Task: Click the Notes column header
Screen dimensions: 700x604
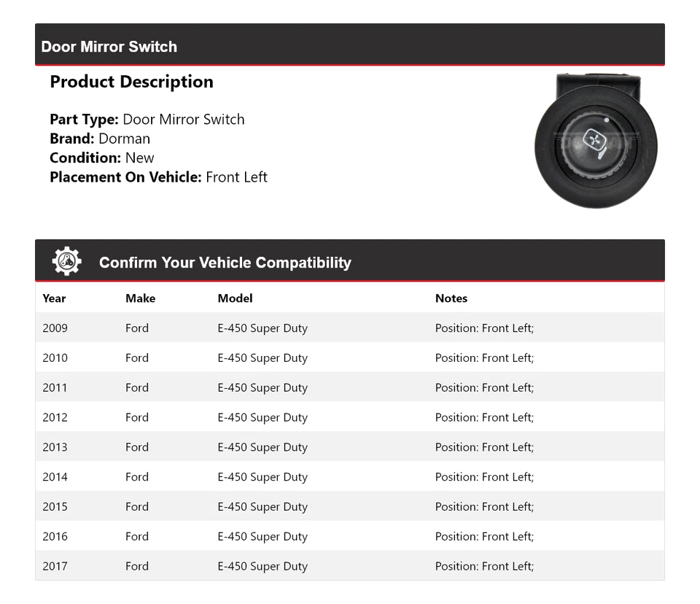Action: pos(451,298)
